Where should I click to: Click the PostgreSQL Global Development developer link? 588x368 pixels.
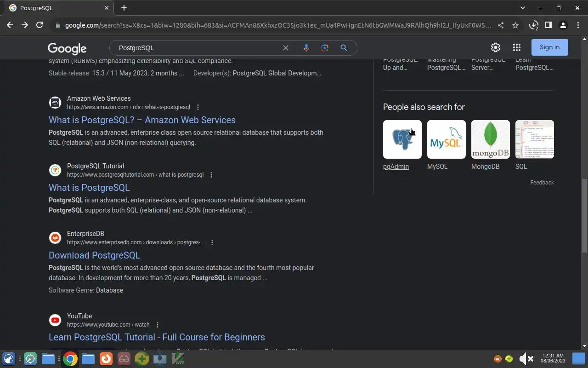tap(277, 73)
